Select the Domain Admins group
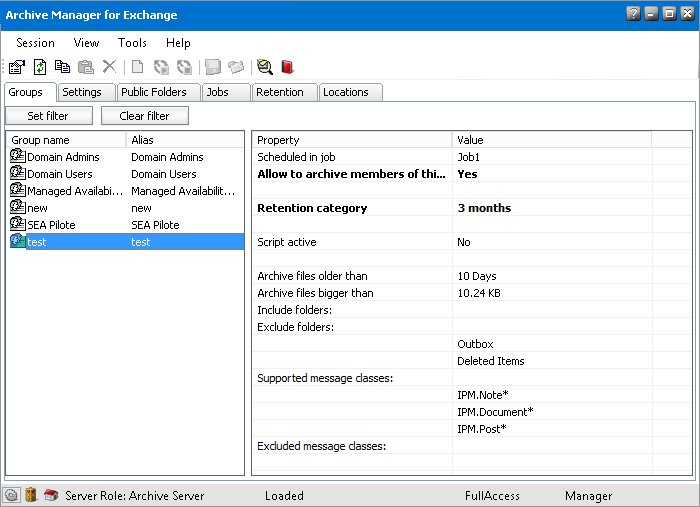Viewport: 700px width, 507px height. [63, 157]
